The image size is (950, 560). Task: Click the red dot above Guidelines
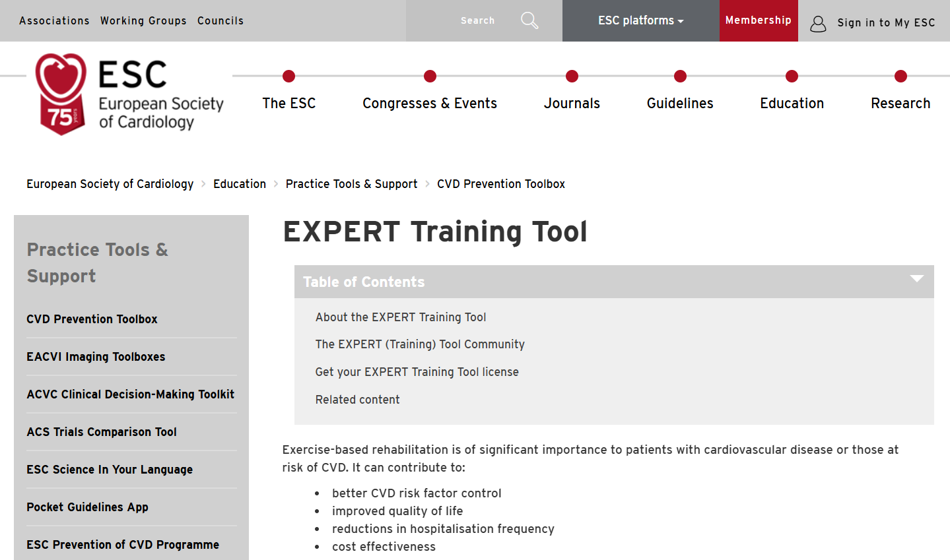click(x=680, y=77)
